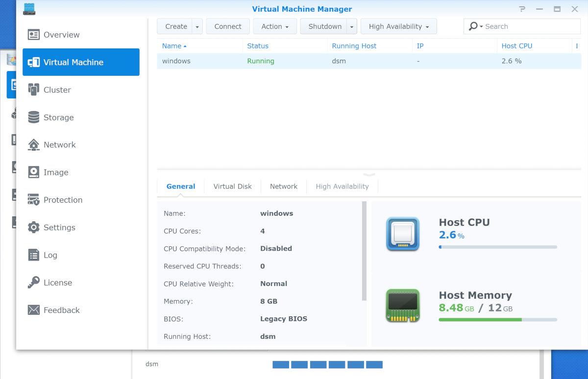Click the Network house icon
Image resolution: width=588 pixels, height=379 pixels.
pos(33,145)
